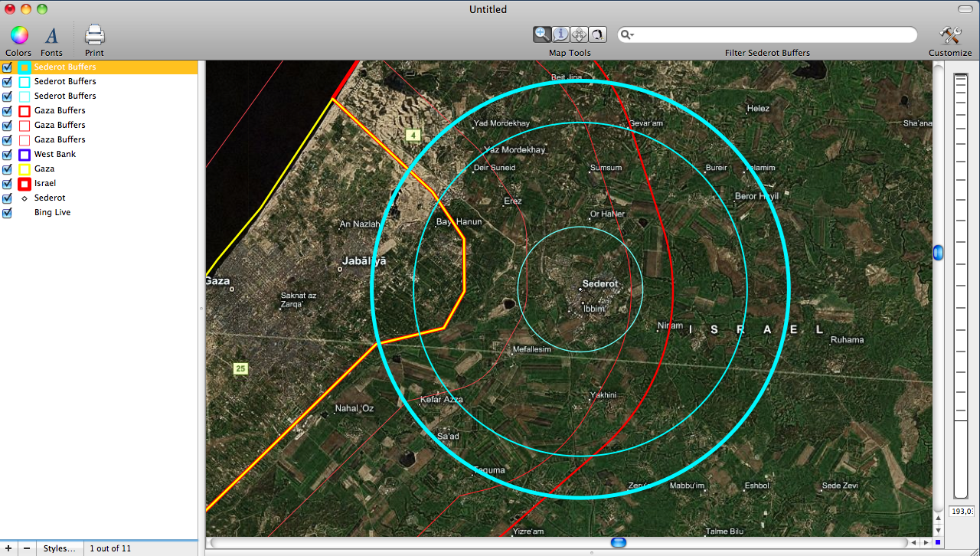Toggle the Israel layer checkbox off
Screen dimensions: 980x556
(8, 184)
